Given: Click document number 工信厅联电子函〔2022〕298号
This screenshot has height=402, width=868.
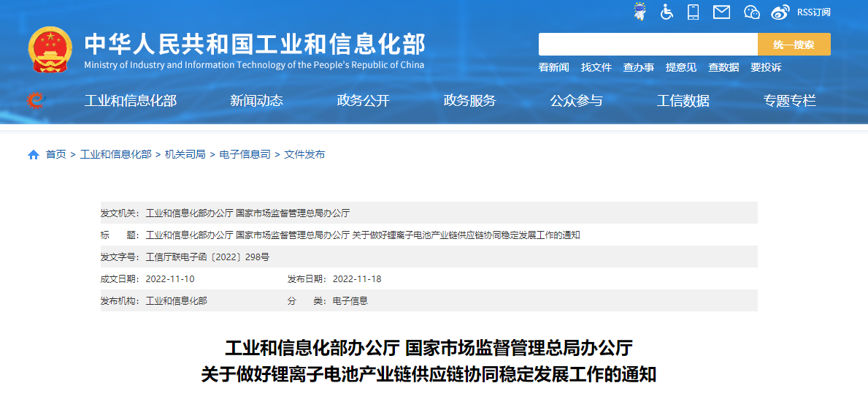Looking at the screenshot, I should click(x=207, y=257).
